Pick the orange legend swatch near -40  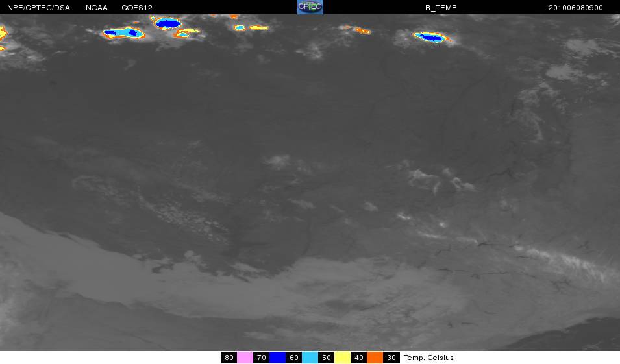tap(375, 358)
